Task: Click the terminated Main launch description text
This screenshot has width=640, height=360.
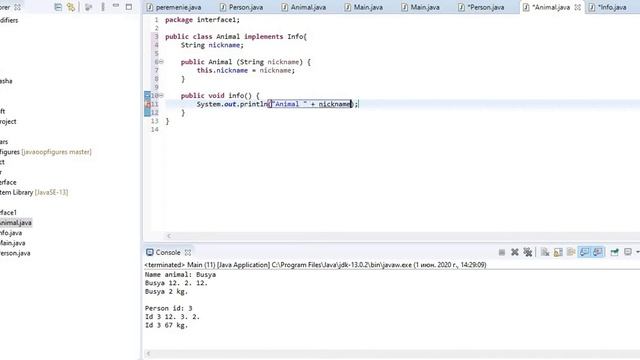Action: click(x=316, y=264)
